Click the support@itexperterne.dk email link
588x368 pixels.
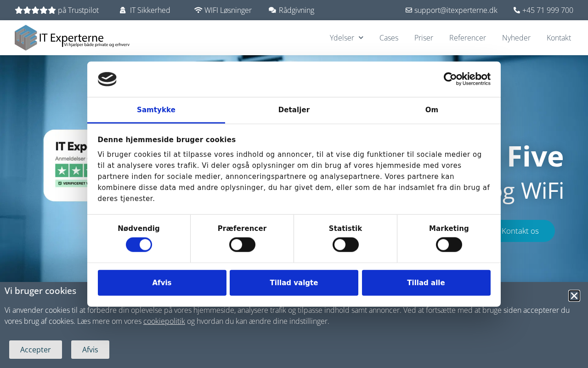point(456,10)
